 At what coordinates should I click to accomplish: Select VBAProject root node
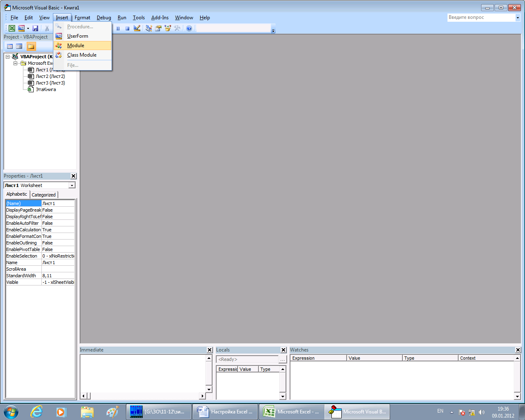click(36, 57)
